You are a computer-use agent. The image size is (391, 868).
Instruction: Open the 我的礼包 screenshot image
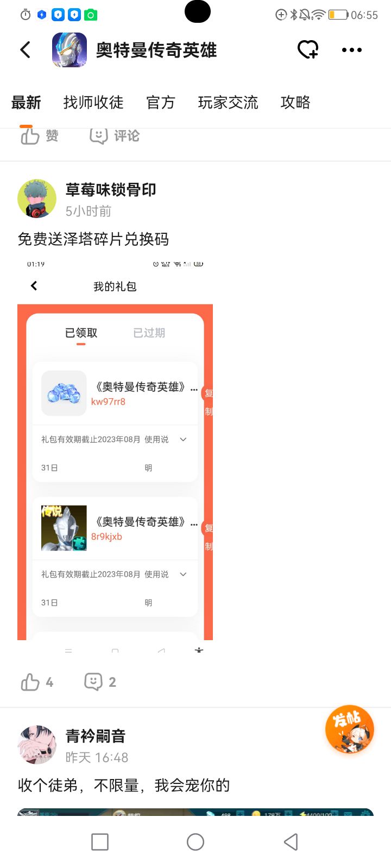click(x=115, y=456)
